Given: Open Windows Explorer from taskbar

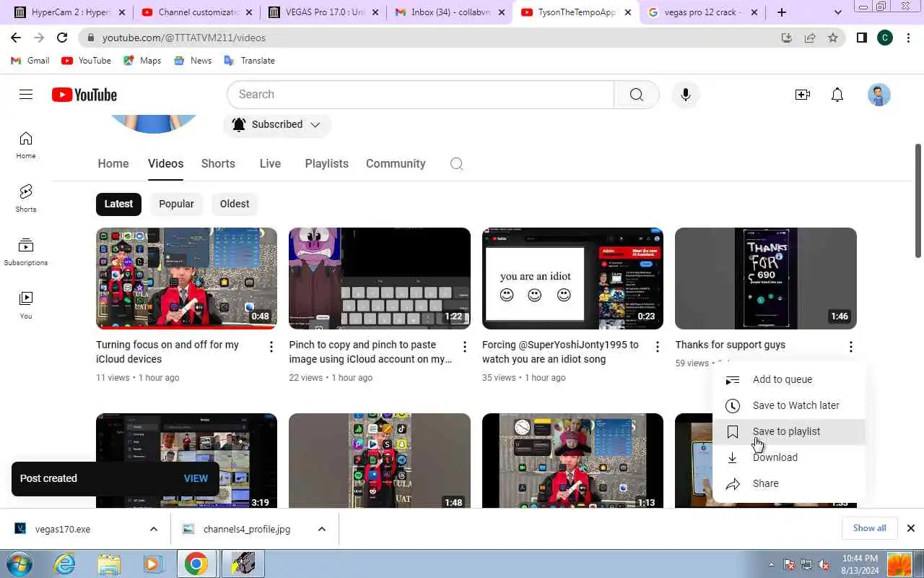Looking at the screenshot, I should click(x=109, y=564).
